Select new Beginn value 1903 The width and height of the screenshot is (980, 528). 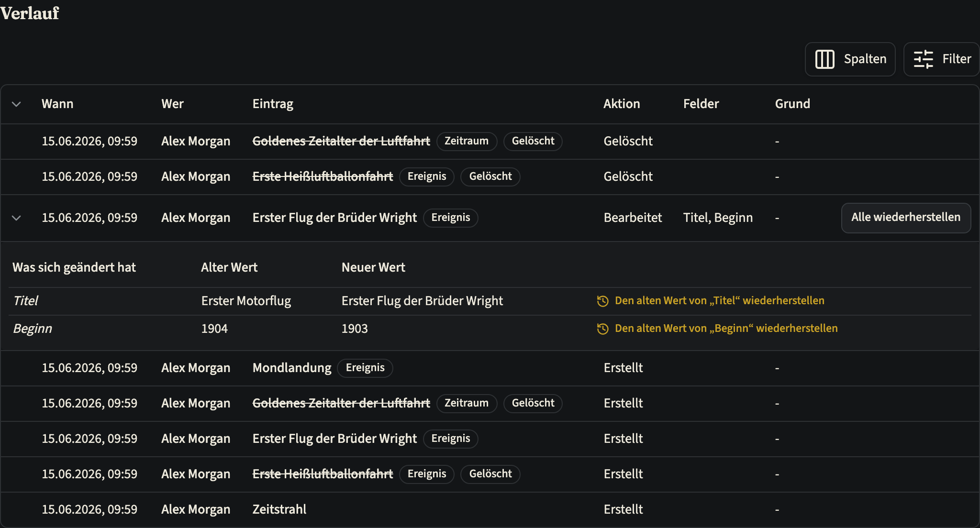coord(355,329)
